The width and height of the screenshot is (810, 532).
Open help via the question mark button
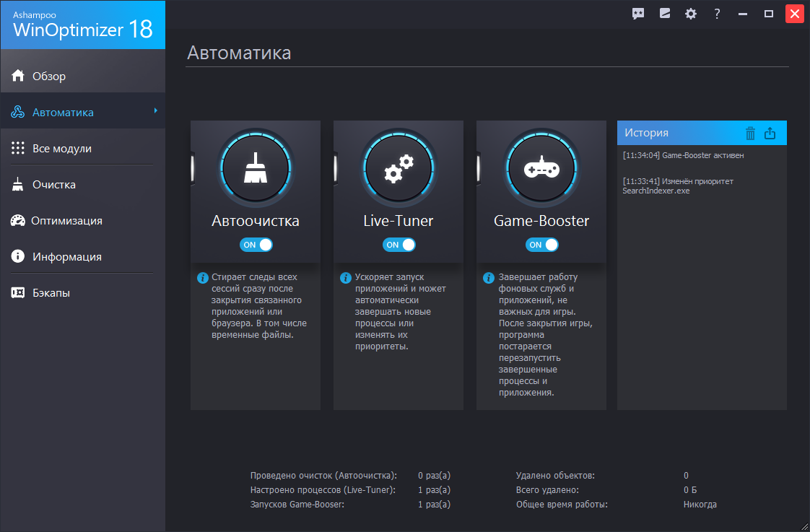tap(716, 13)
